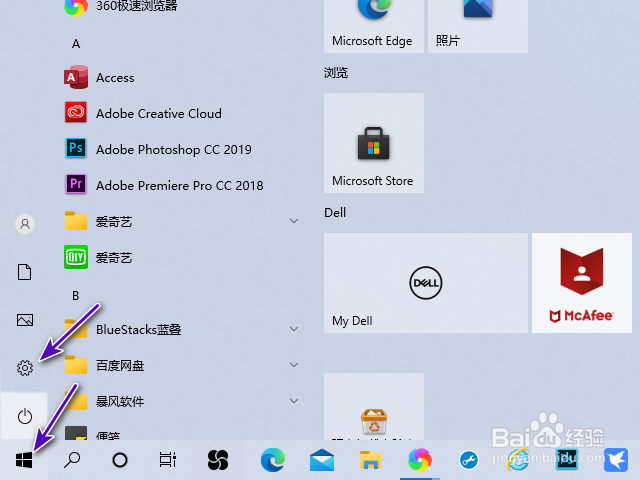Switch to 360 browser on the taskbar

pyautogui.click(x=420, y=460)
